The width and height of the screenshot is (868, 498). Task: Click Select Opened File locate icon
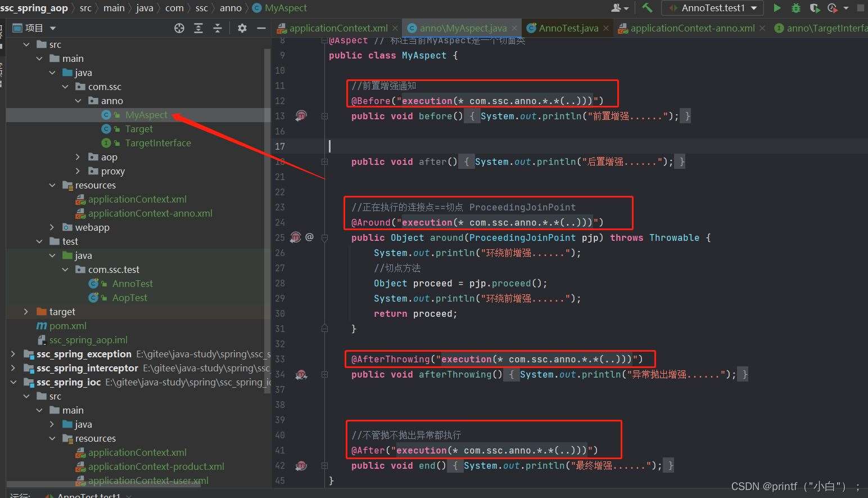(x=179, y=28)
